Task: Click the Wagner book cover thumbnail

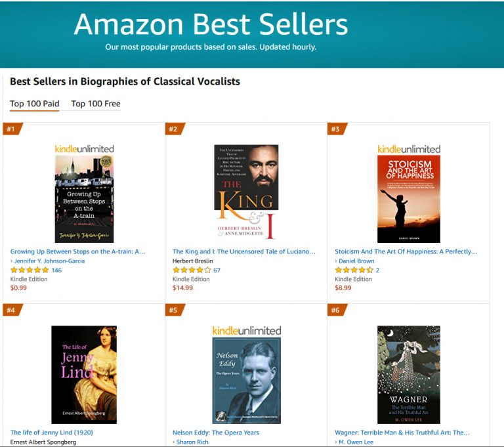Action: (408, 374)
